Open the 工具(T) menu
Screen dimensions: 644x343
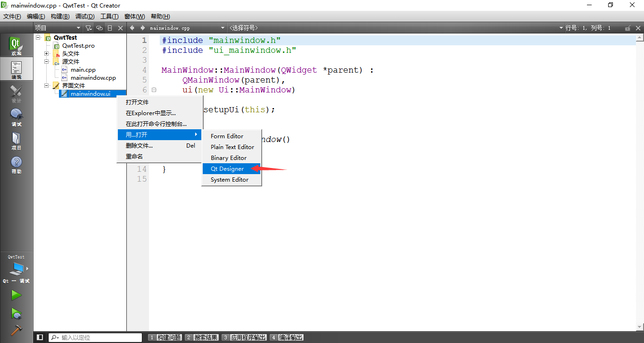[x=109, y=17]
